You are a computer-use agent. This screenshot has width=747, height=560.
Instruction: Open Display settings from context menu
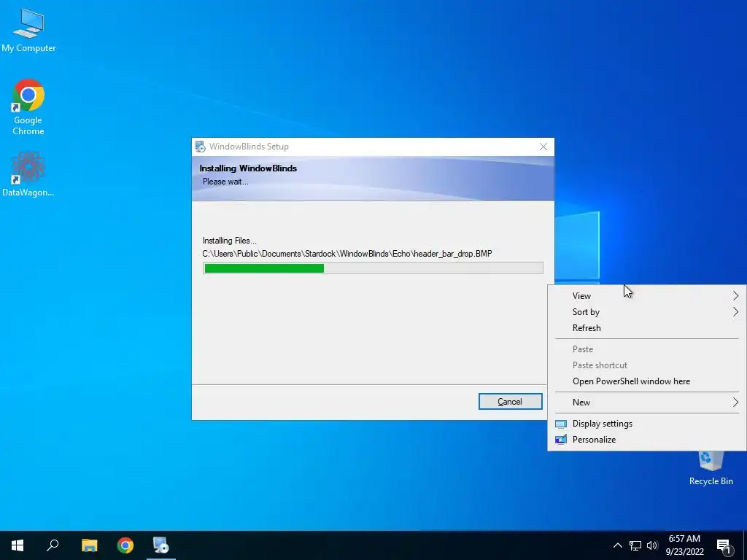point(647,424)
